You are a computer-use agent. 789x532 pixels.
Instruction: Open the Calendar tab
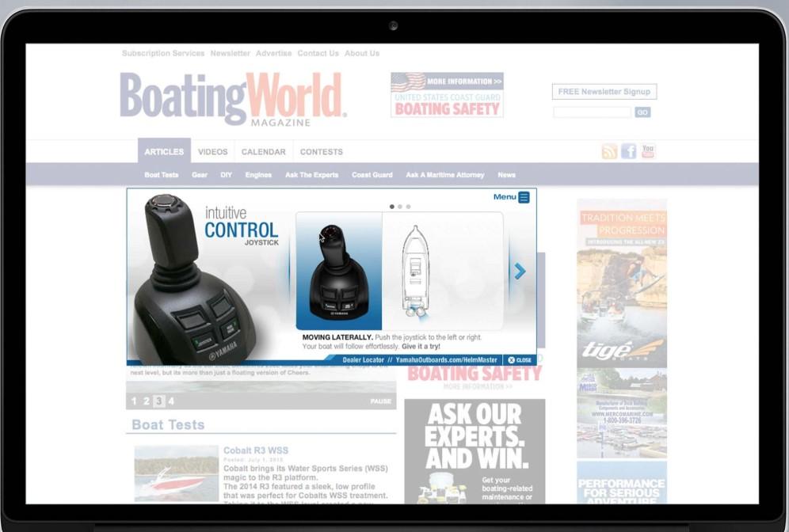tap(263, 152)
